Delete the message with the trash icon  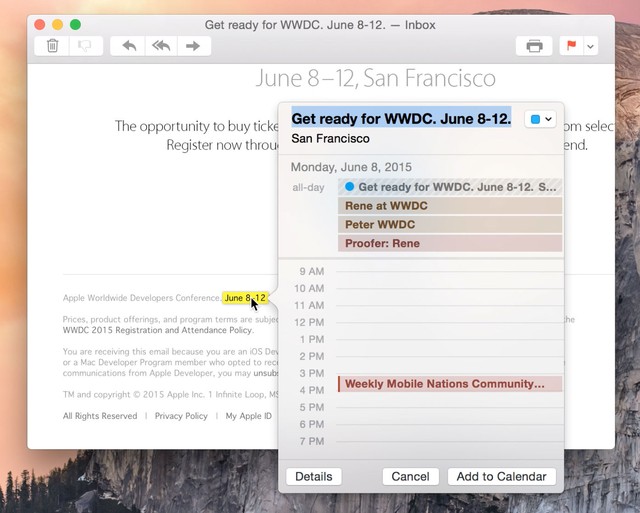click(x=52, y=46)
